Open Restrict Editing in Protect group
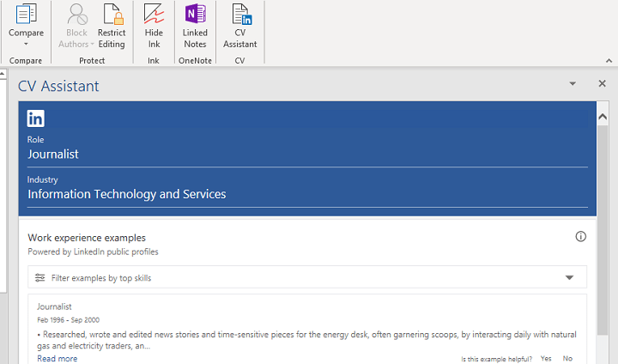 coord(112,26)
